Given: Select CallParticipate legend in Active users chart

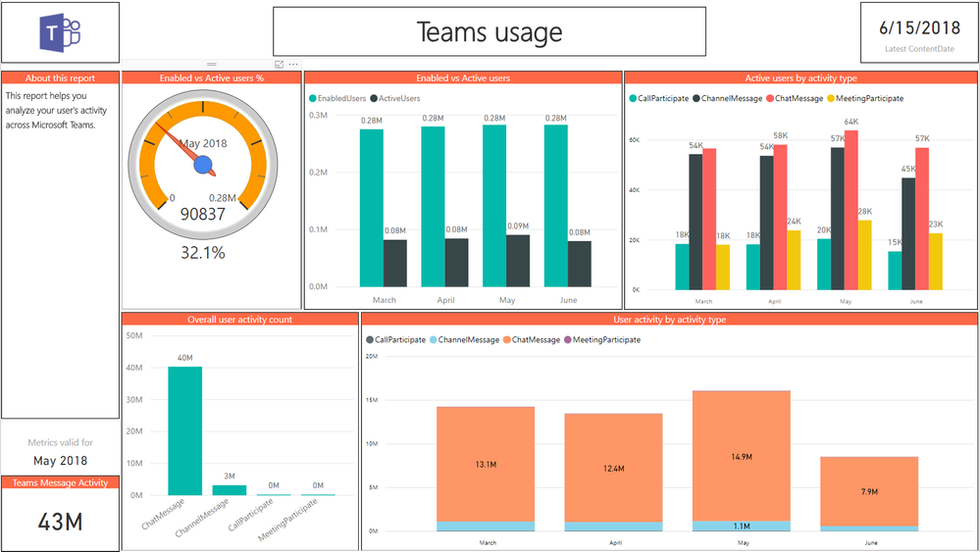Looking at the screenshot, I should tap(659, 99).
